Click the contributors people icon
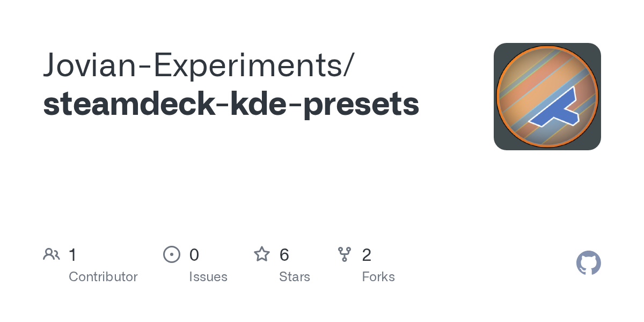644x322 pixels. (52, 254)
